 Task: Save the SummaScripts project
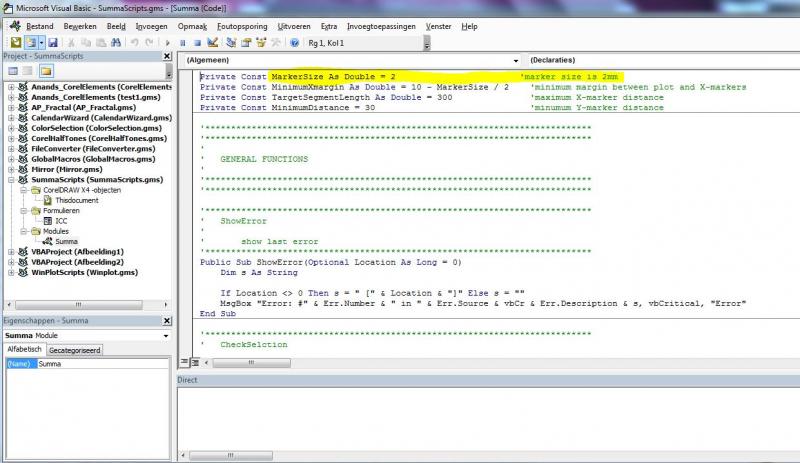pyautogui.click(x=53, y=43)
